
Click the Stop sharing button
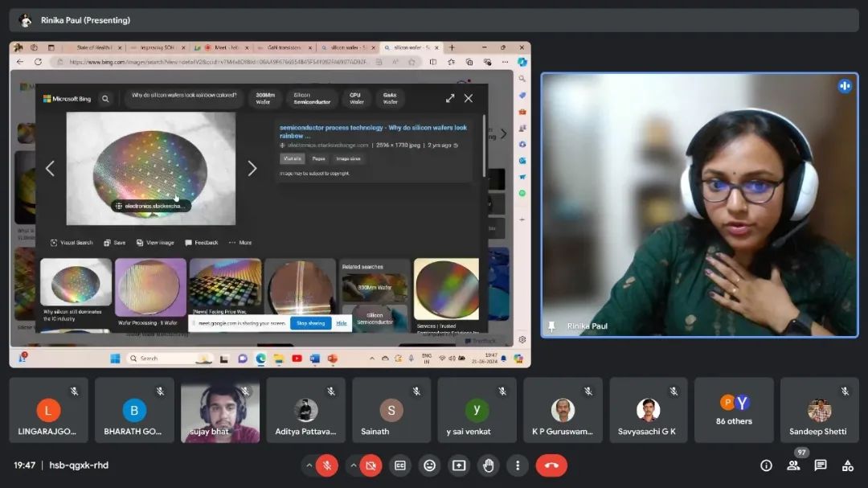(310, 323)
